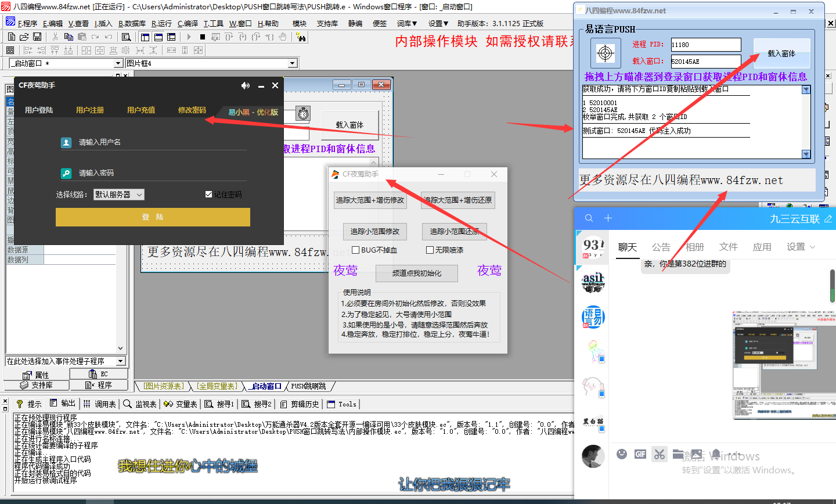Screen dimensions: 836x504
Task: Click the Save file icon in toolbar
Action: pos(37,37)
